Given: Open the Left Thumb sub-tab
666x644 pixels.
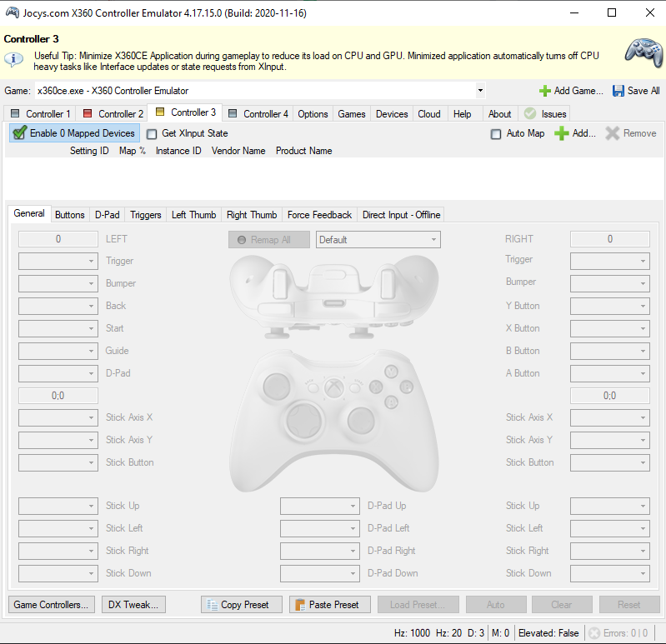Looking at the screenshot, I should coord(193,215).
